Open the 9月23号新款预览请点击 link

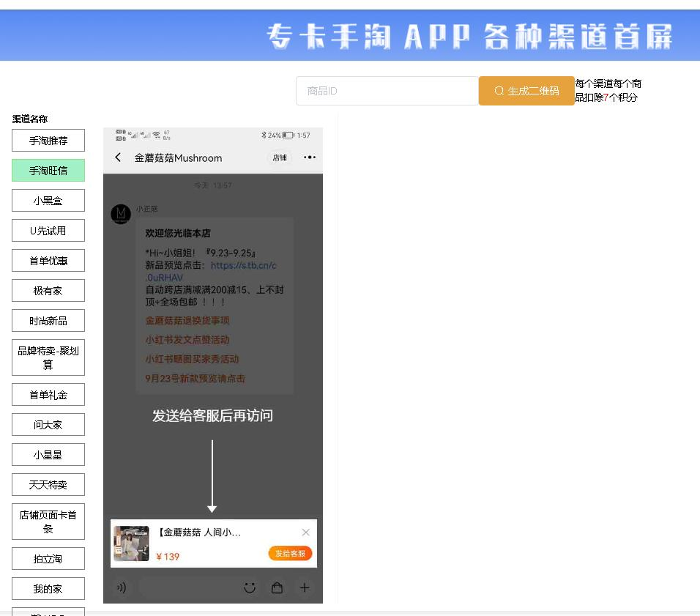(x=195, y=379)
